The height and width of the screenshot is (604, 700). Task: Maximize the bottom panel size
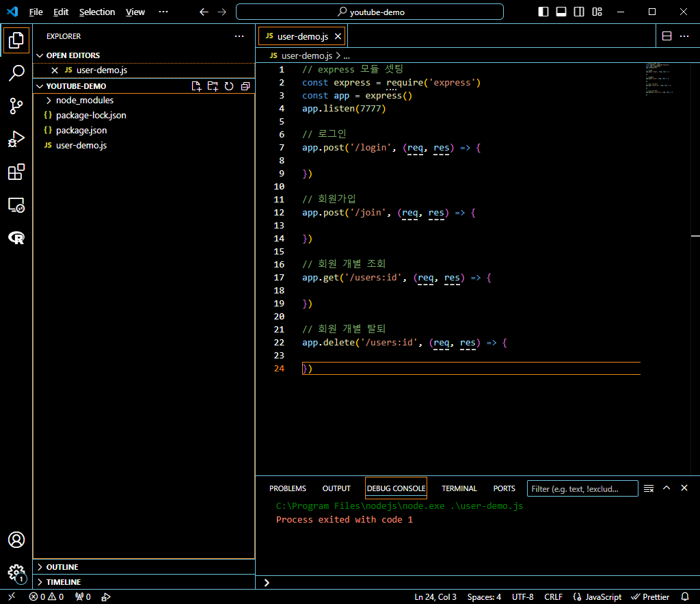667,488
